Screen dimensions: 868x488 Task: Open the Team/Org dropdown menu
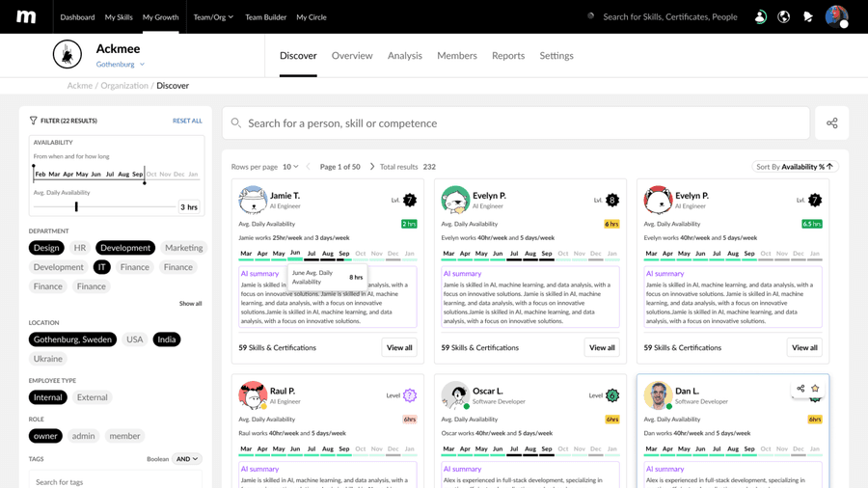213,17
